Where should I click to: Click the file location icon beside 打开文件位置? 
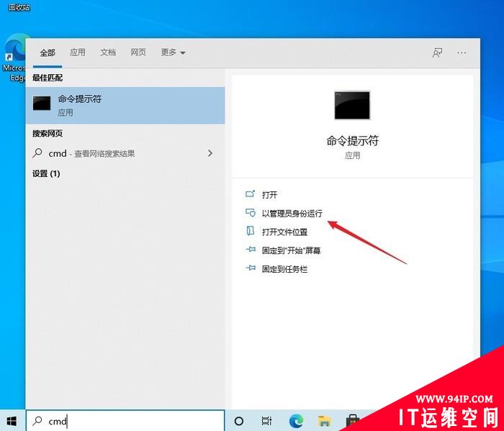[x=250, y=231]
